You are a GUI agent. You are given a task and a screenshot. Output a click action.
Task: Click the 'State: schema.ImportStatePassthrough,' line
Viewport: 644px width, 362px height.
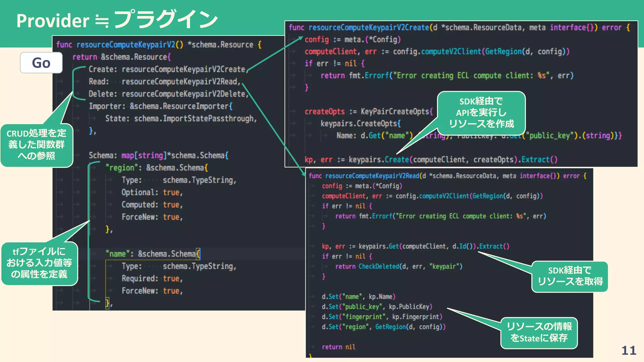(181, 118)
